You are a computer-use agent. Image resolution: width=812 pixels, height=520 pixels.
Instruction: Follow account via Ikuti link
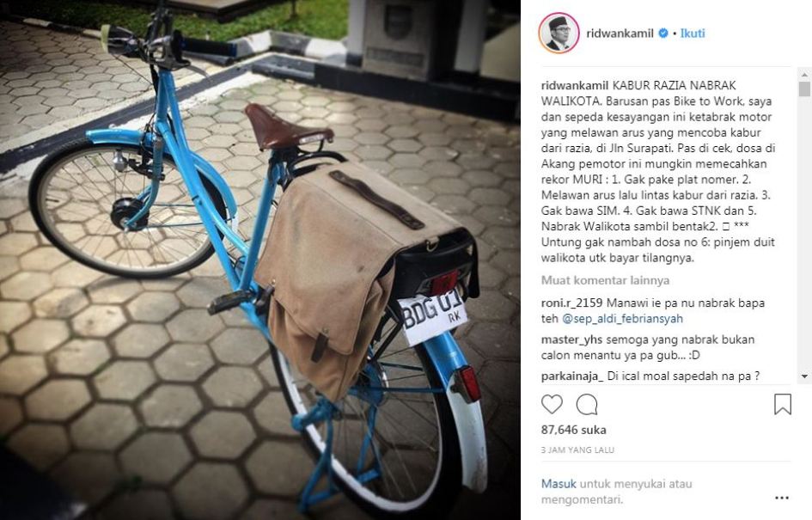693,34
